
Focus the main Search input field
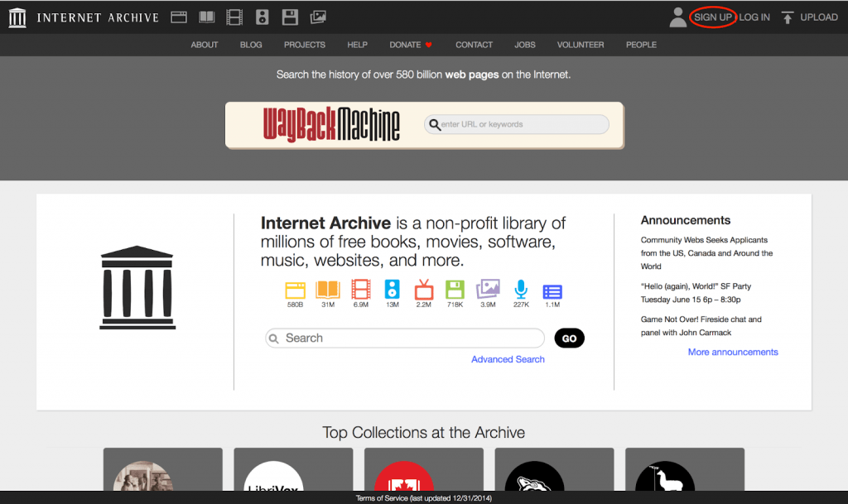coord(404,338)
